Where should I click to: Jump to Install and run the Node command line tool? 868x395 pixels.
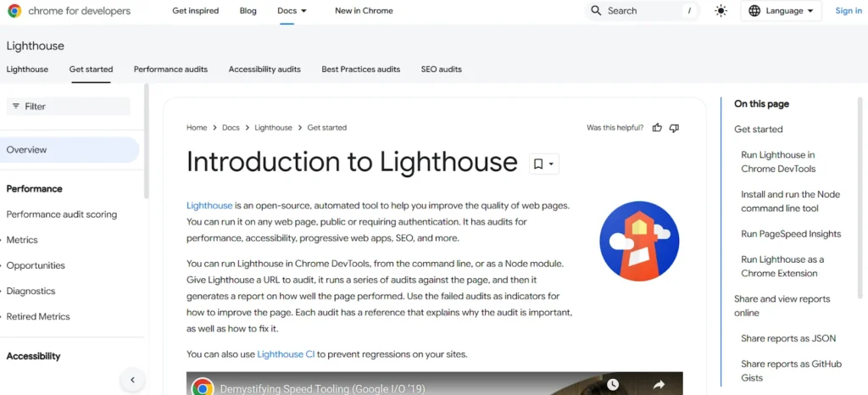pyautogui.click(x=791, y=202)
